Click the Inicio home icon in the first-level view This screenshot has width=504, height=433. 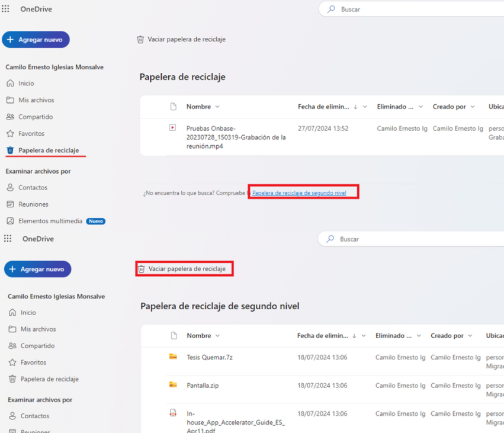click(10, 84)
